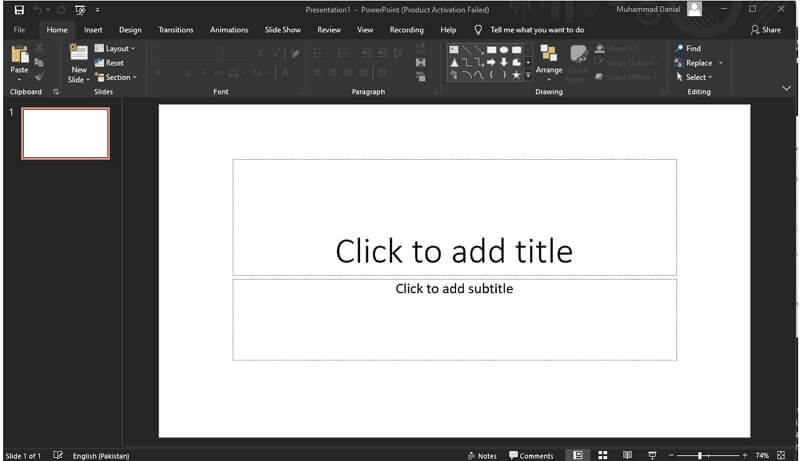This screenshot has height=461, width=800.
Task: Select the Right Arrow shape
Action: (491, 62)
